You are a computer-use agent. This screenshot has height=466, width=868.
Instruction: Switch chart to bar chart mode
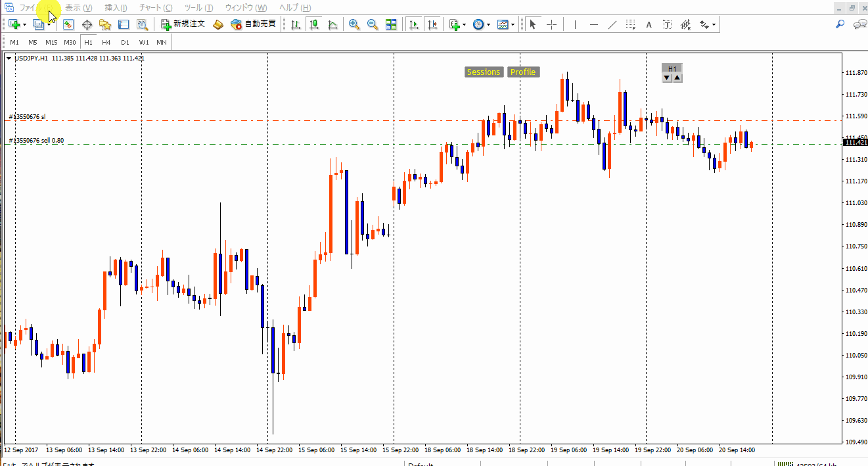point(296,24)
